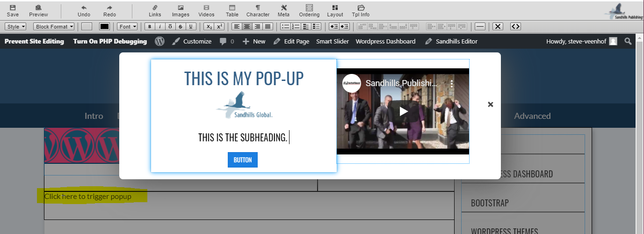644x234 pixels.
Task: Insert a bulleted list
Action: coord(285,27)
